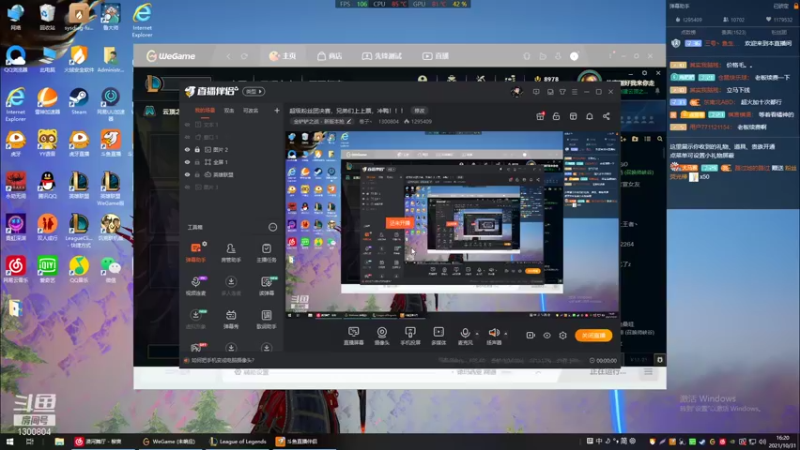Open the taskbar clock
Image resolution: width=800 pixels, height=450 pixels.
click(783, 441)
